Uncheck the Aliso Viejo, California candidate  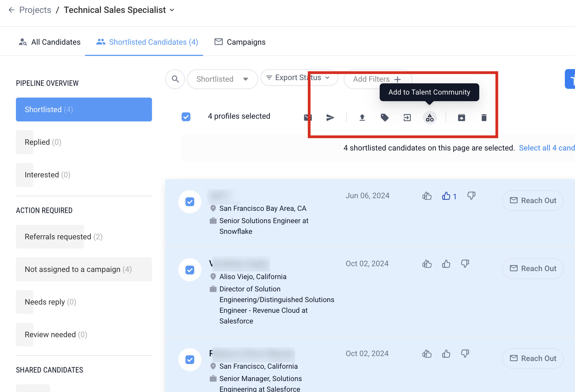190,270
